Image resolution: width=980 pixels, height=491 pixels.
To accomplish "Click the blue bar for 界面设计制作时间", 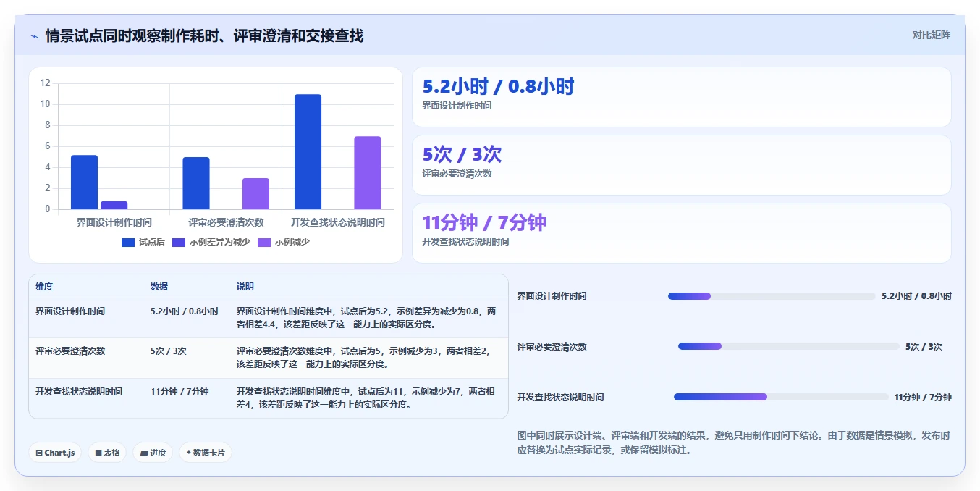I will tap(84, 182).
